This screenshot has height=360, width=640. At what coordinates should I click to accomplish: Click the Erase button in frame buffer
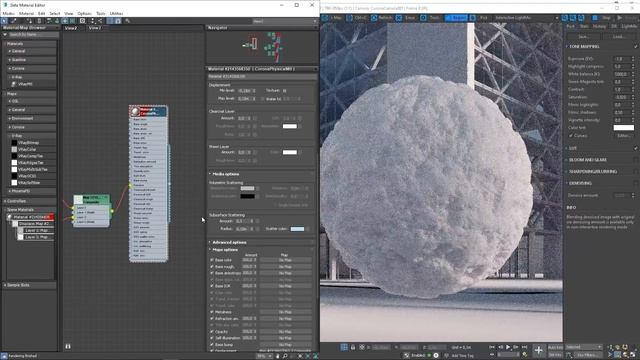406,18
